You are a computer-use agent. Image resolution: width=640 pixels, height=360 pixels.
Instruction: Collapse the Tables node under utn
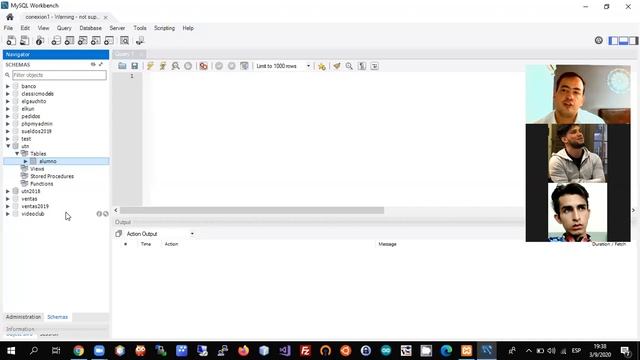coord(17,153)
